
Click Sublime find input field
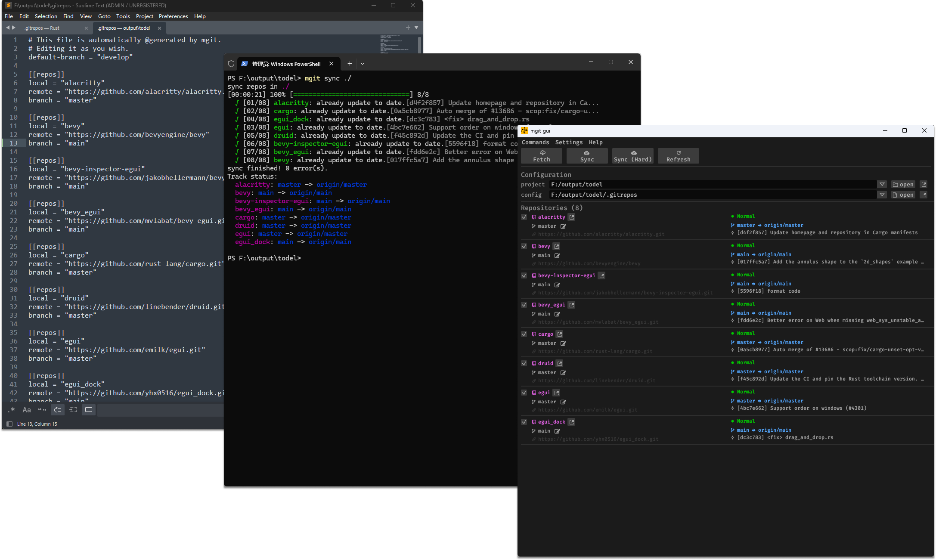[161, 410]
